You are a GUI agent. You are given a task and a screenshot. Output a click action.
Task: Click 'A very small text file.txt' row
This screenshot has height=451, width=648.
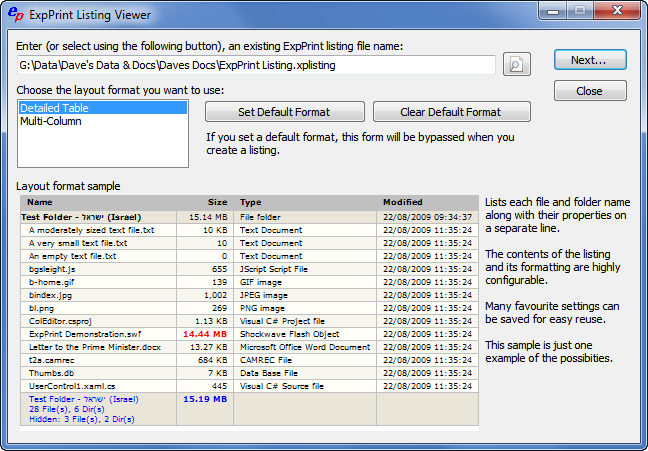click(x=250, y=243)
